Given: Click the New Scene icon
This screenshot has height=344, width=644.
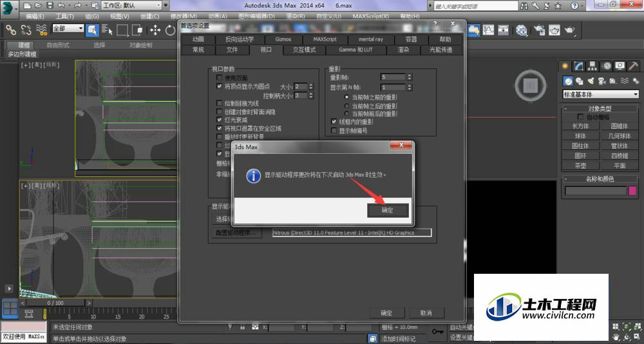Looking at the screenshot, I should pyautogui.click(x=27, y=6).
